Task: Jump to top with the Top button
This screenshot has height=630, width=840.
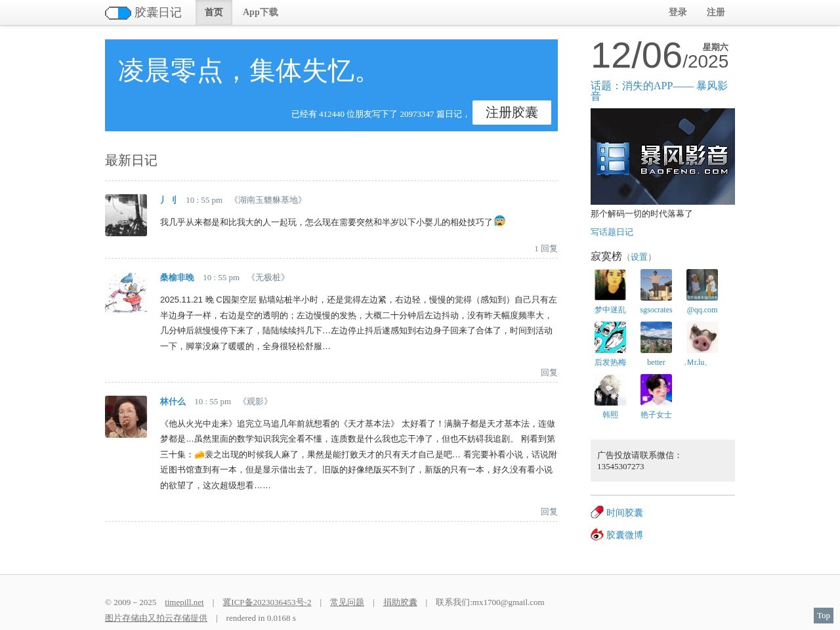Action: click(824, 616)
